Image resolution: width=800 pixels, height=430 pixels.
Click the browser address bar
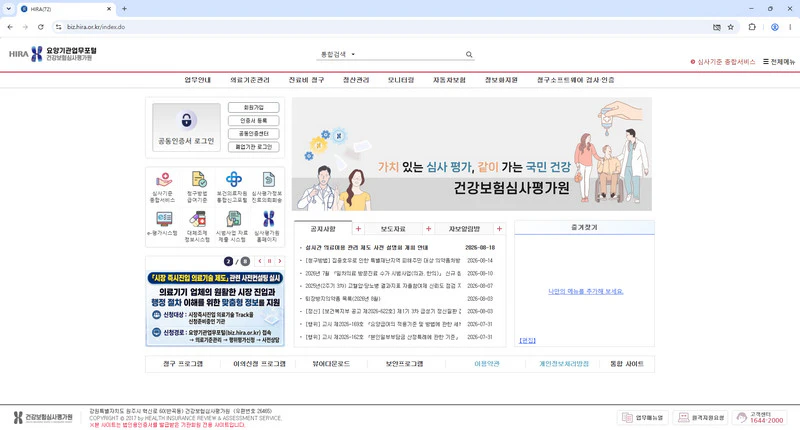[x=383, y=27]
